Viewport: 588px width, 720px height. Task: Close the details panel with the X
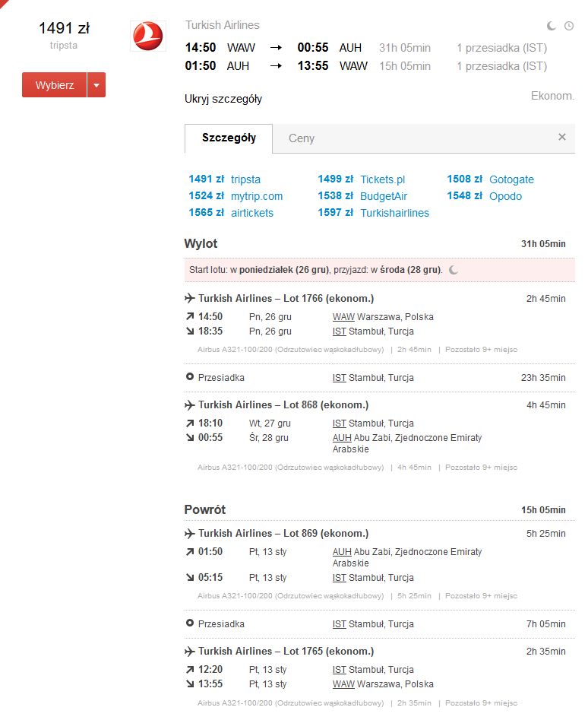click(x=562, y=137)
